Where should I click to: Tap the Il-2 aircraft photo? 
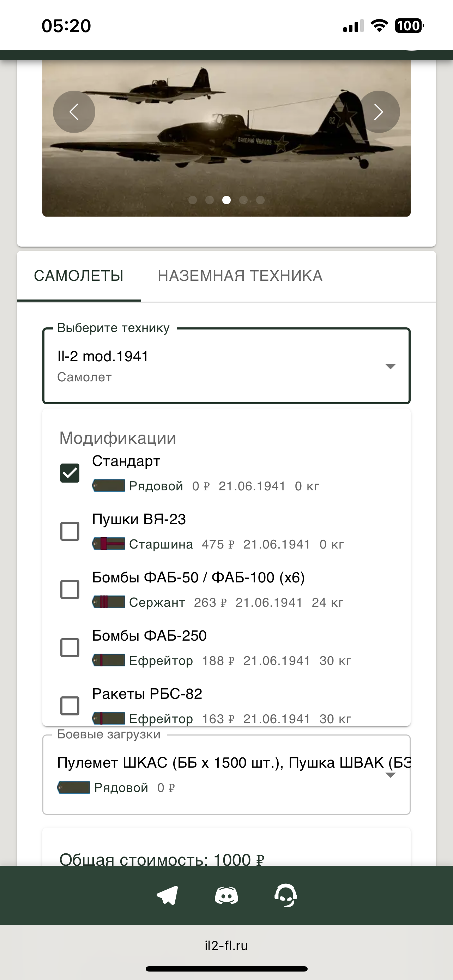tap(226, 152)
